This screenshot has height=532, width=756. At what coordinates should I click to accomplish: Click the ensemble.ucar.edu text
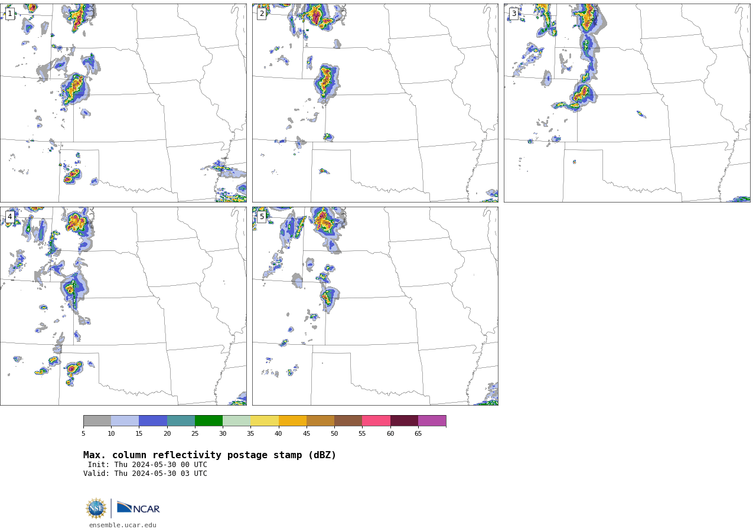tap(123, 526)
